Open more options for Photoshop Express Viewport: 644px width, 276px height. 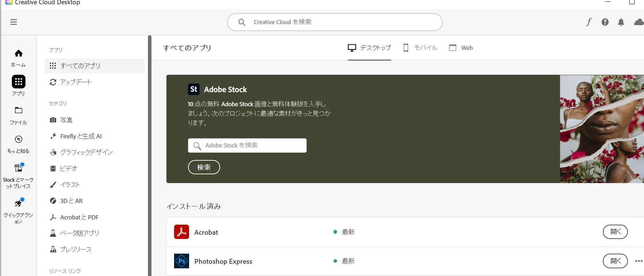click(639, 261)
